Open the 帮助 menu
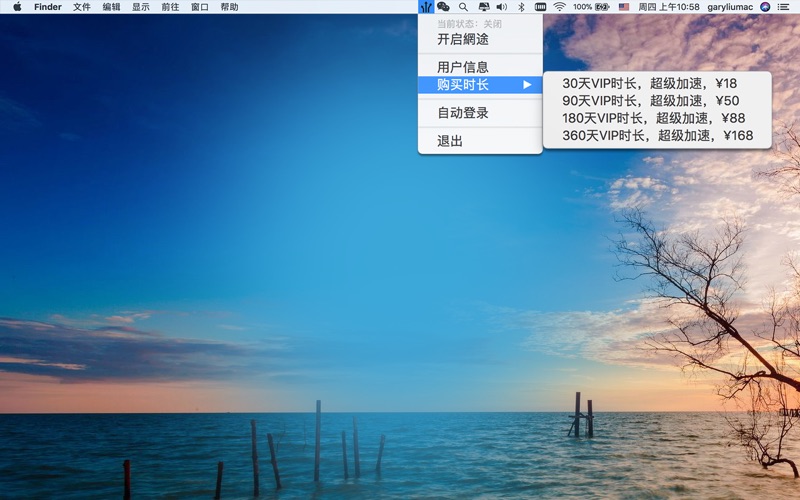 click(230, 7)
